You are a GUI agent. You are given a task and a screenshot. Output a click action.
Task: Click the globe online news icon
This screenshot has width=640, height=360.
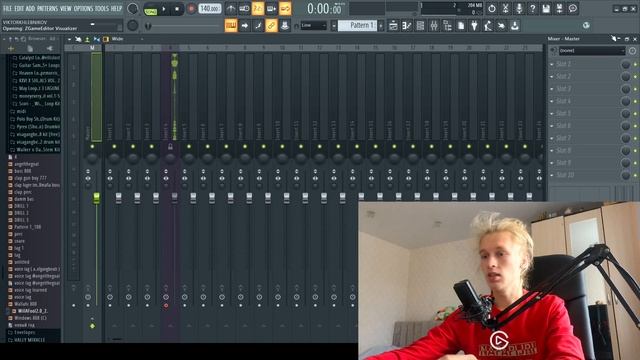coord(586,26)
